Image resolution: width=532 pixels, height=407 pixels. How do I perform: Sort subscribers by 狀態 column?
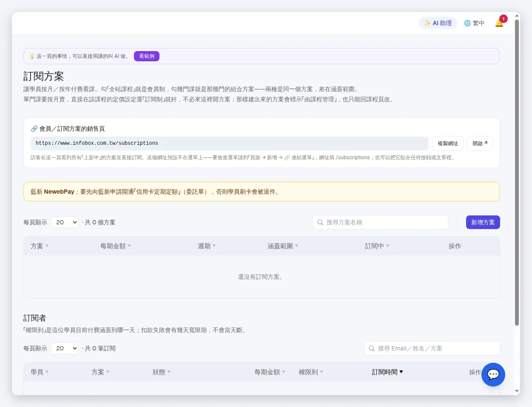tap(162, 372)
